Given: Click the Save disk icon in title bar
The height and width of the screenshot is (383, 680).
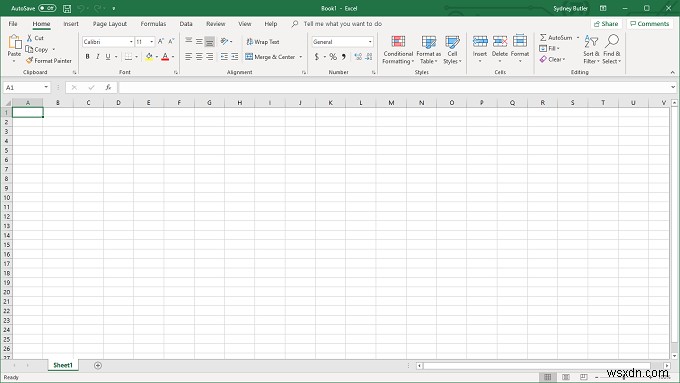Looking at the screenshot, I should [x=67, y=8].
